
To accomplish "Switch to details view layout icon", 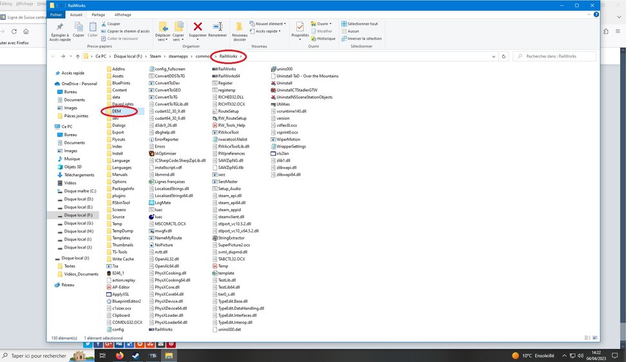I will 587,338.
